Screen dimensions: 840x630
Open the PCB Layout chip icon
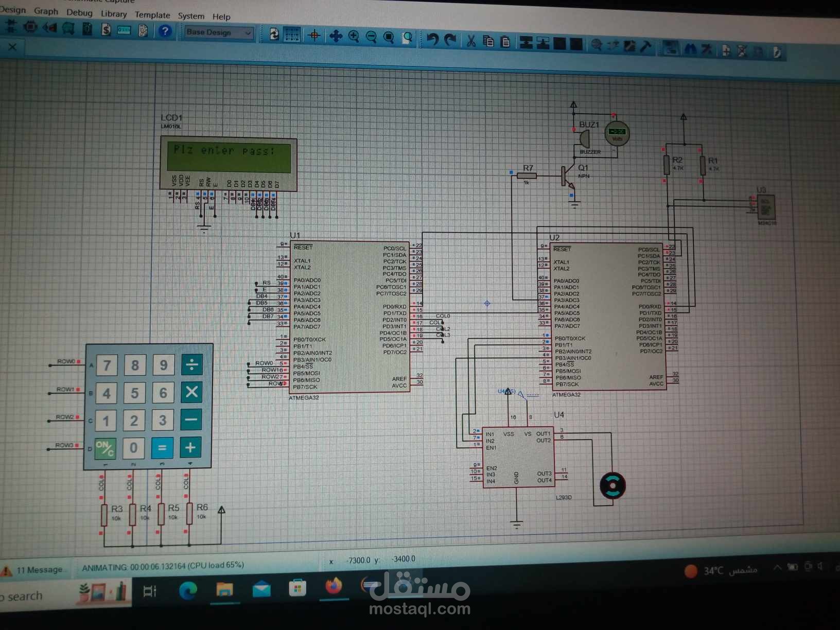pyautogui.click(x=30, y=27)
